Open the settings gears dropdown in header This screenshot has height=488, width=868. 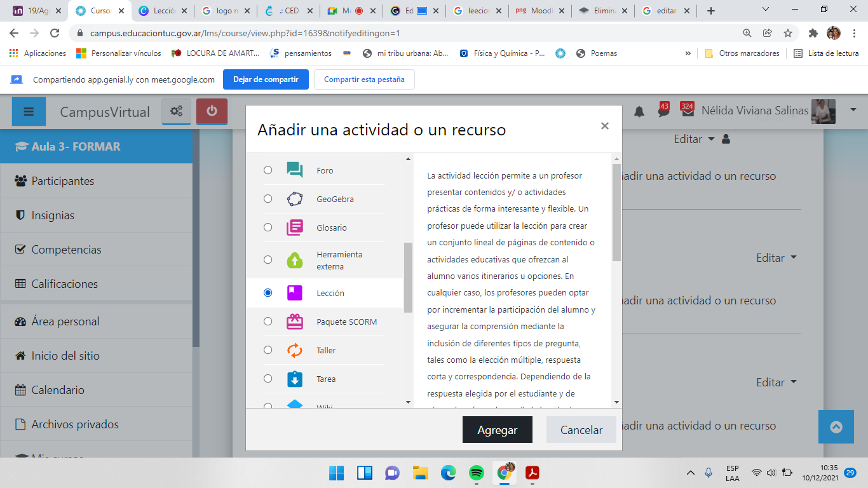[x=176, y=111]
